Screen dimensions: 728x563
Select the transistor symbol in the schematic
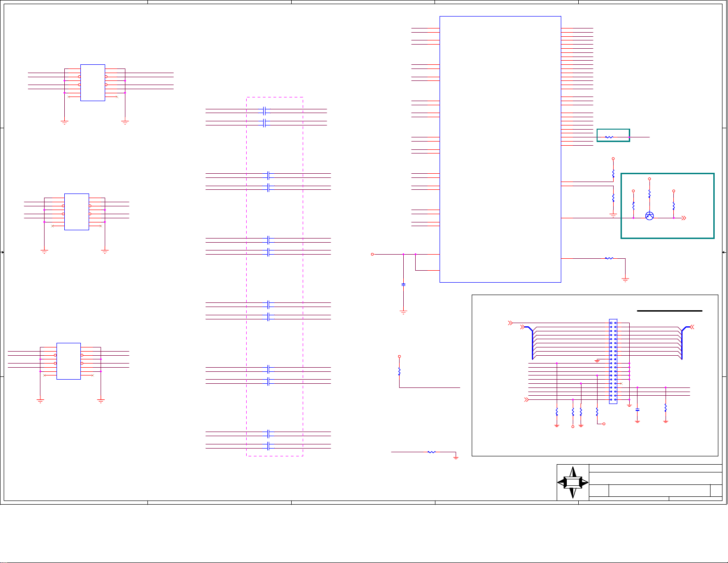(x=649, y=216)
